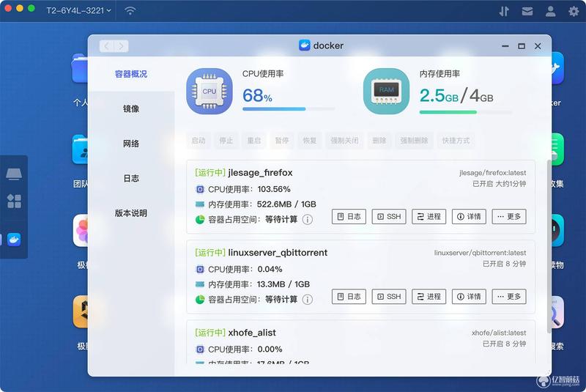Open the settings gear icon
Viewport: 586px width, 392px height.
[x=574, y=11]
